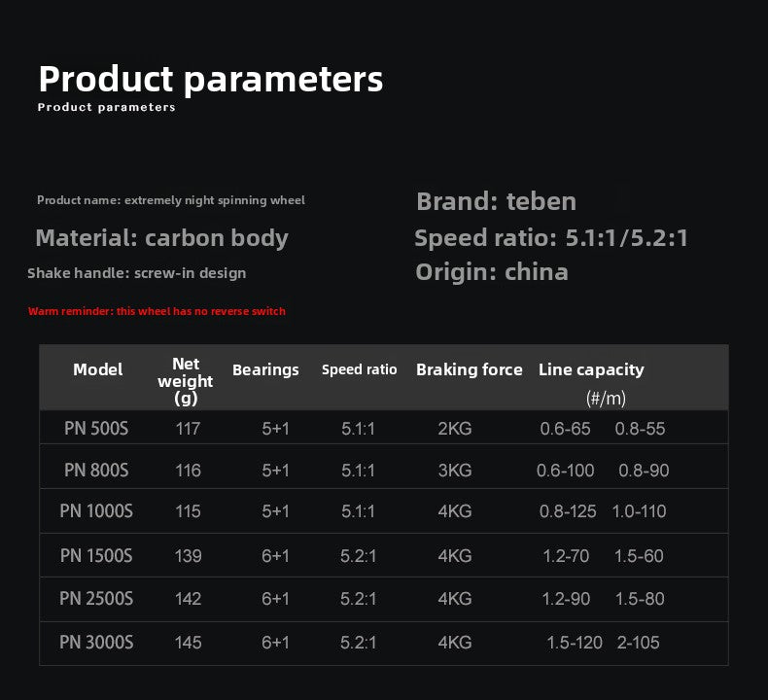Select the PN 500S model row
Screen dimensions: 768x700
point(383,428)
